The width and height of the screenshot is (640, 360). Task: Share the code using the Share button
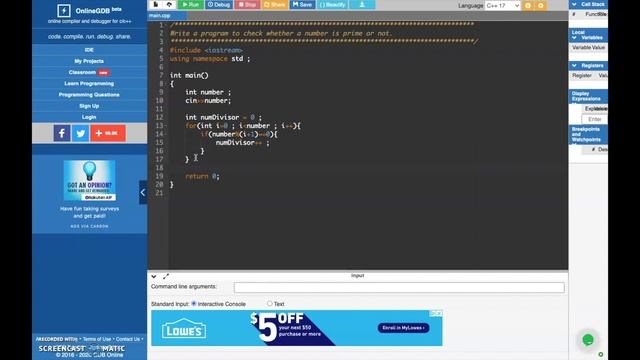(275, 4)
